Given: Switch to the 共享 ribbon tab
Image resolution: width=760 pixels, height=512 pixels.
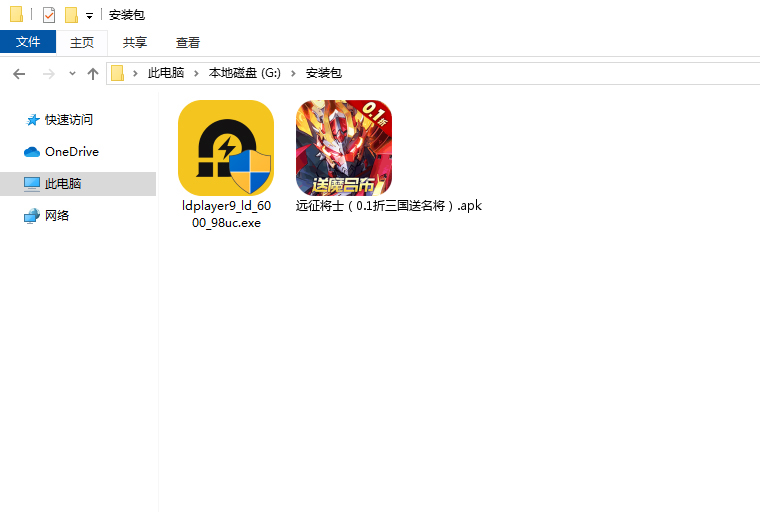Looking at the screenshot, I should [x=135, y=42].
